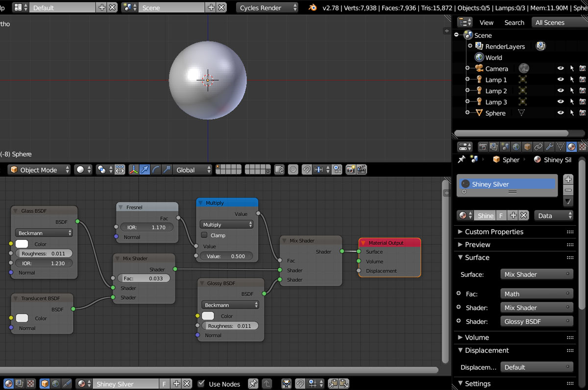Click the OpenGL render camera icon
This screenshot has height=390, width=588.
(350, 170)
